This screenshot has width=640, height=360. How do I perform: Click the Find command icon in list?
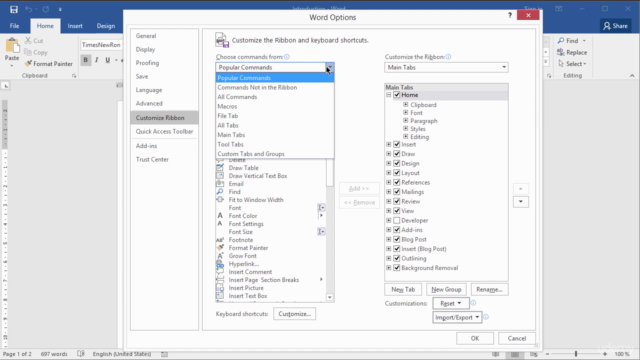220,192
